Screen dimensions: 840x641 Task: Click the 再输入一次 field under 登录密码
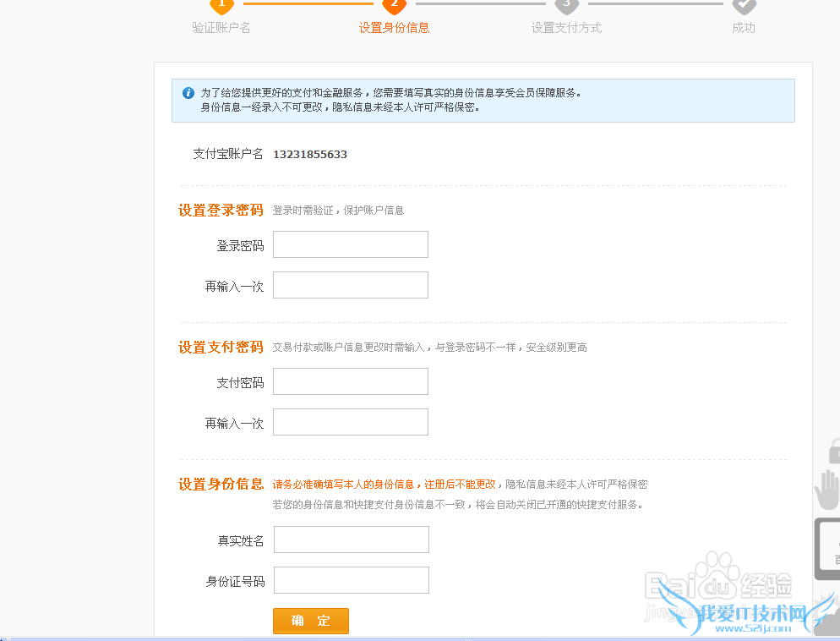point(351,285)
